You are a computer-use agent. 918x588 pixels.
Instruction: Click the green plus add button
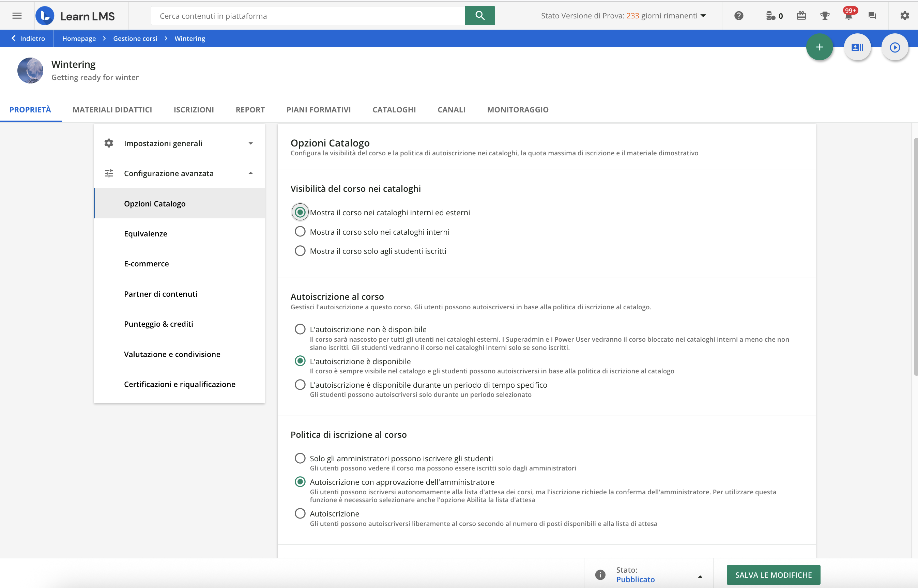pyautogui.click(x=820, y=47)
